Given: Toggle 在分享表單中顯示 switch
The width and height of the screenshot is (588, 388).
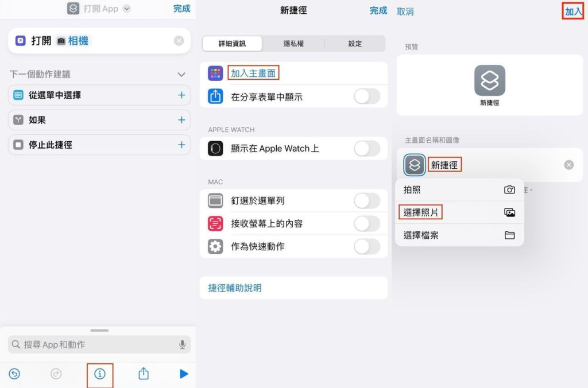Looking at the screenshot, I should 366,97.
